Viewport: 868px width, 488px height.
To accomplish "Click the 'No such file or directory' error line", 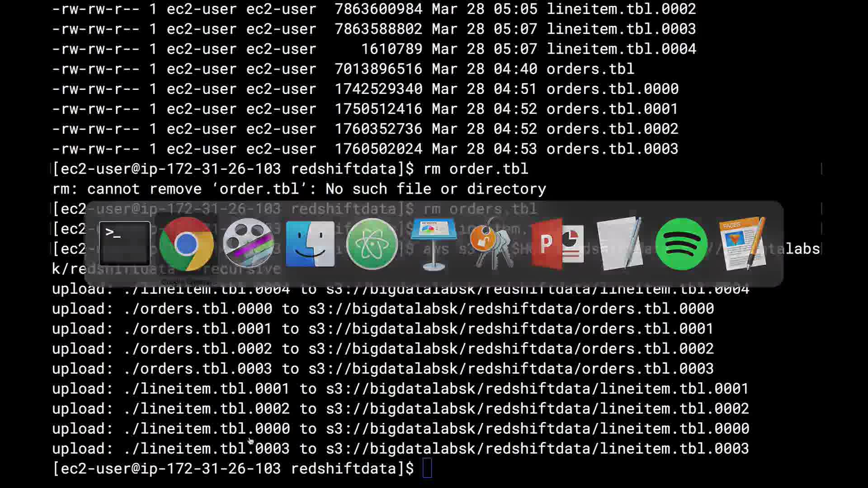I will (x=435, y=189).
